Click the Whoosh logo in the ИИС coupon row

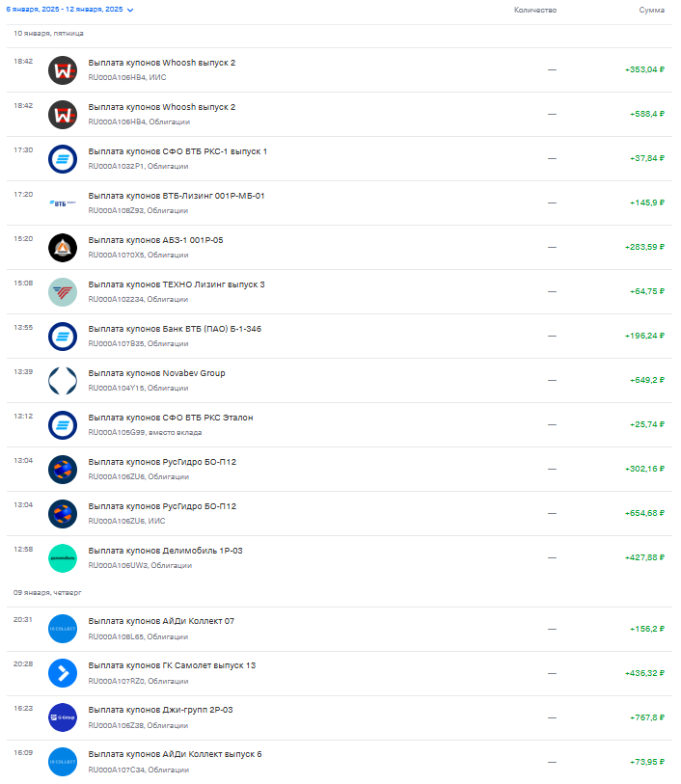tap(63, 70)
